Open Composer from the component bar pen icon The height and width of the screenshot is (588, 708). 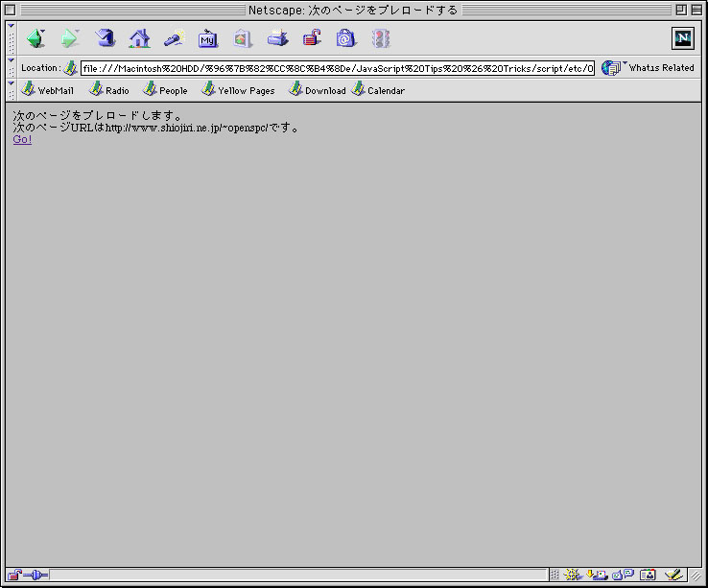click(673, 575)
